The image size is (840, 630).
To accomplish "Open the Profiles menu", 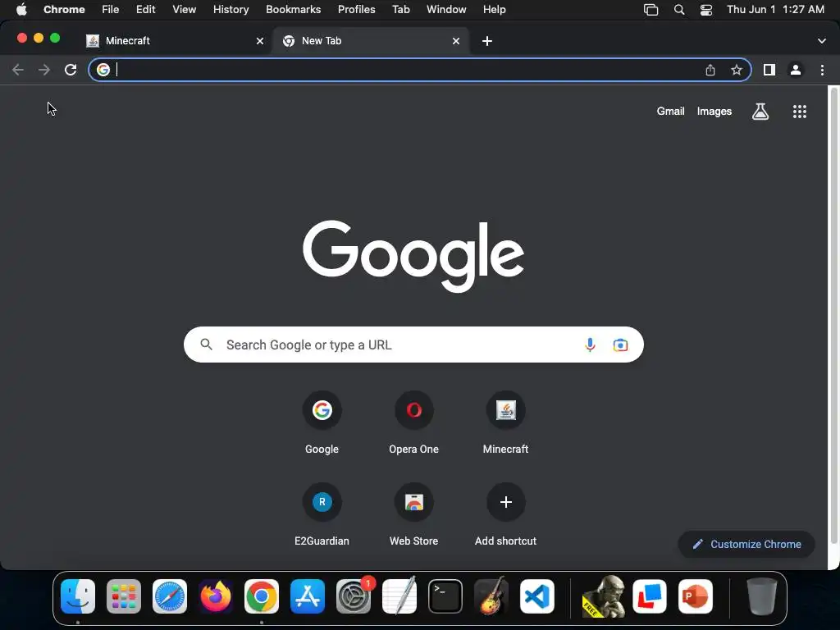I will pyautogui.click(x=356, y=10).
